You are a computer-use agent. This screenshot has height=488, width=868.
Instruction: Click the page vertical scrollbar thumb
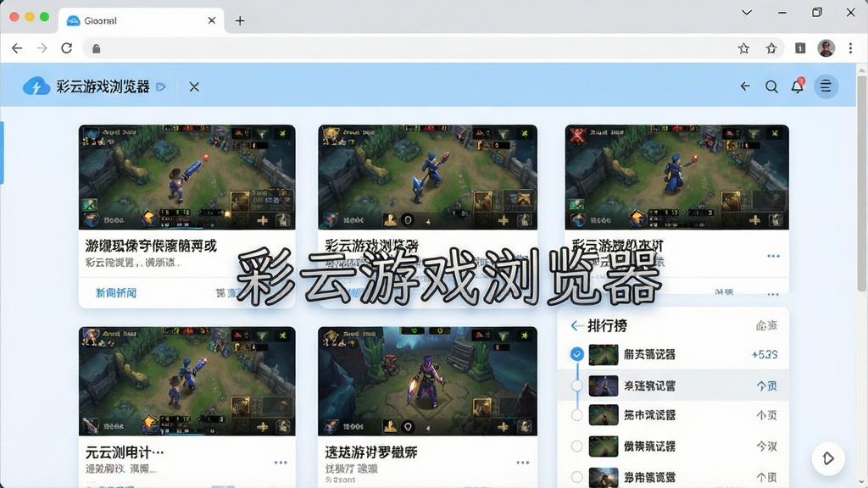coord(861,183)
